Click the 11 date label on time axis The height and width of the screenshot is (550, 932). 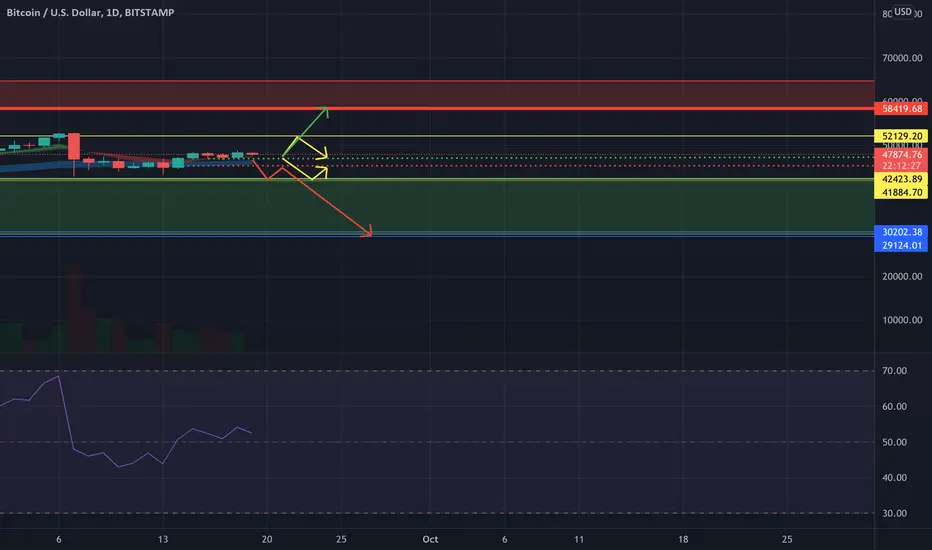(579, 539)
